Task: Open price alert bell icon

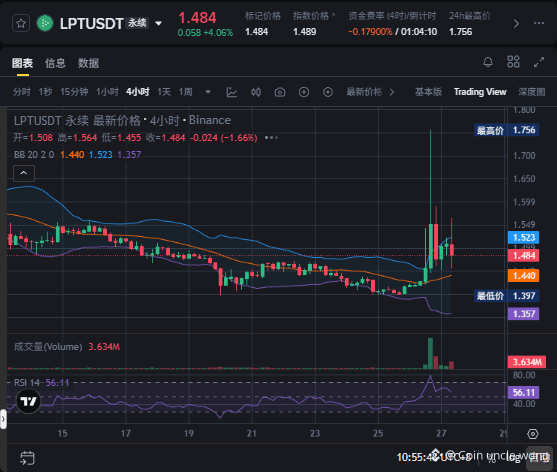Action: point(488,62)
